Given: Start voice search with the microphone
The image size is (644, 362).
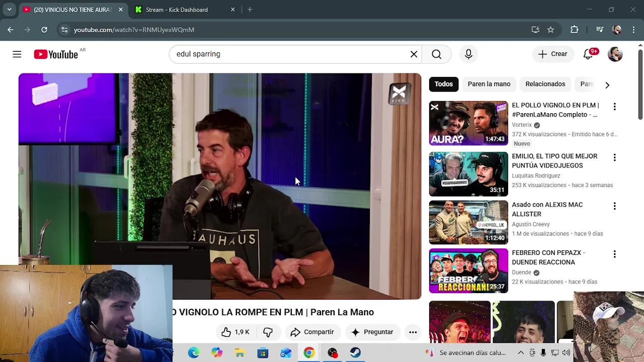Looking at the screenshot, I should tap(468, 54).
